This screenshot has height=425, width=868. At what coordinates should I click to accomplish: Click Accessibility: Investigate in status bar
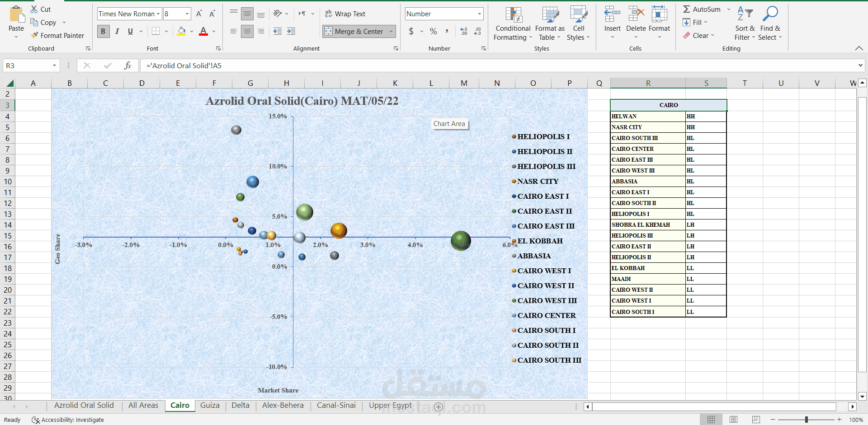(x=68, y=420)
